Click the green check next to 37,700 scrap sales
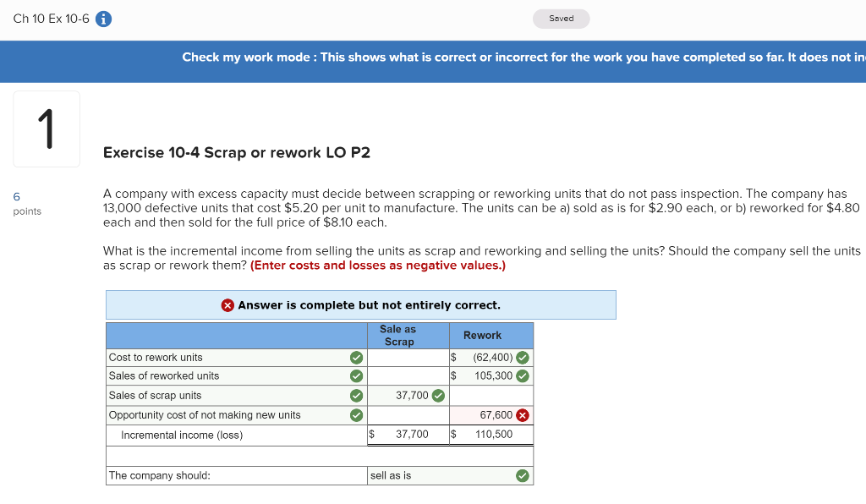 438,396
